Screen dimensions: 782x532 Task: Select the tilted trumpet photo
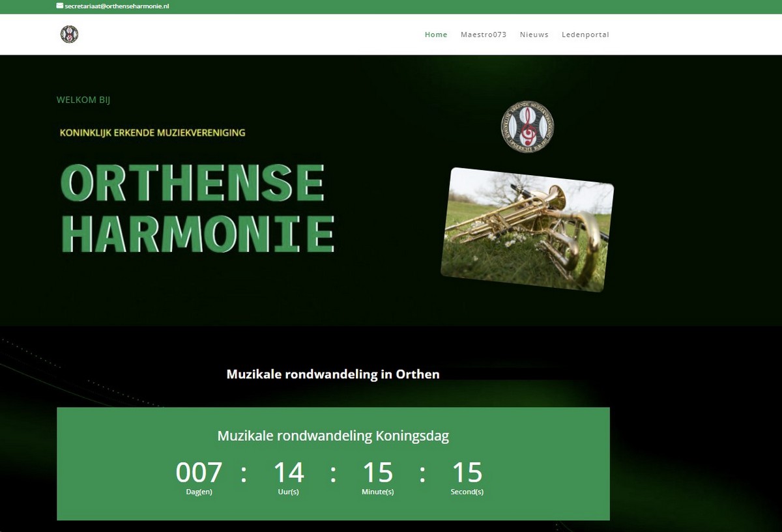[527, 229]
